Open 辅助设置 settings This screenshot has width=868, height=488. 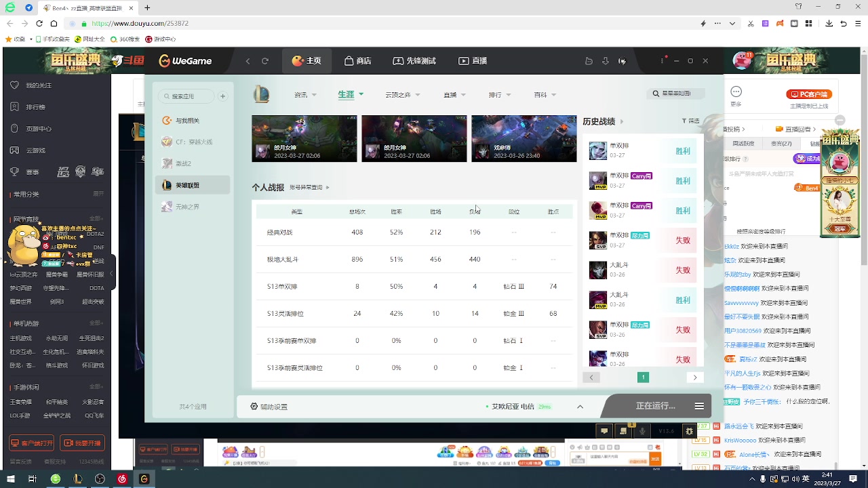269,407
